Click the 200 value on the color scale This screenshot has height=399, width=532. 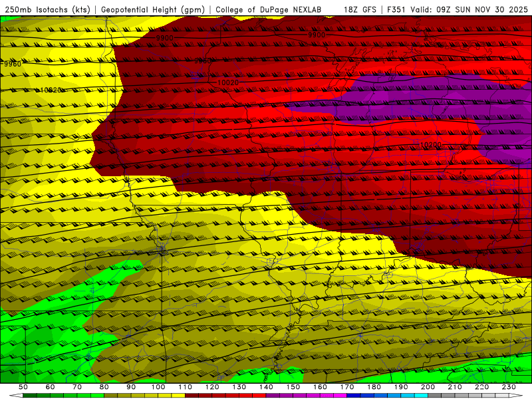point(428,387)
